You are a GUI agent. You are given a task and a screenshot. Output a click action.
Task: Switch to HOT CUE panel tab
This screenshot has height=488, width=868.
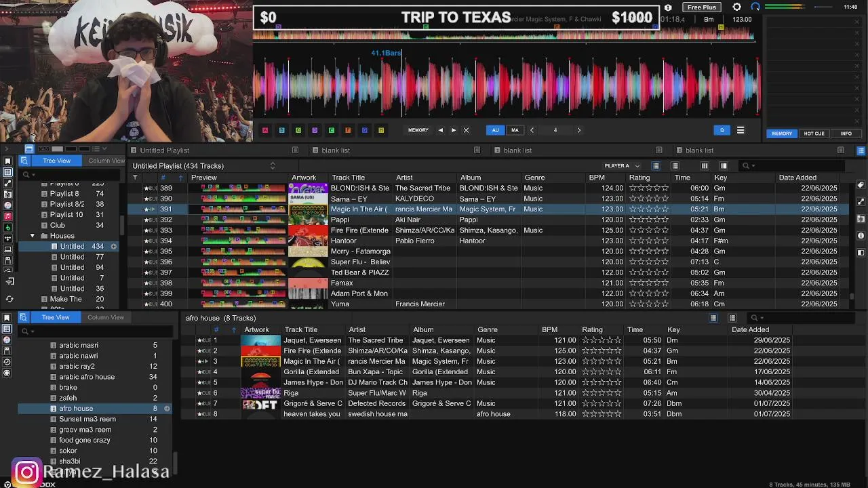[x=814, y=134]
